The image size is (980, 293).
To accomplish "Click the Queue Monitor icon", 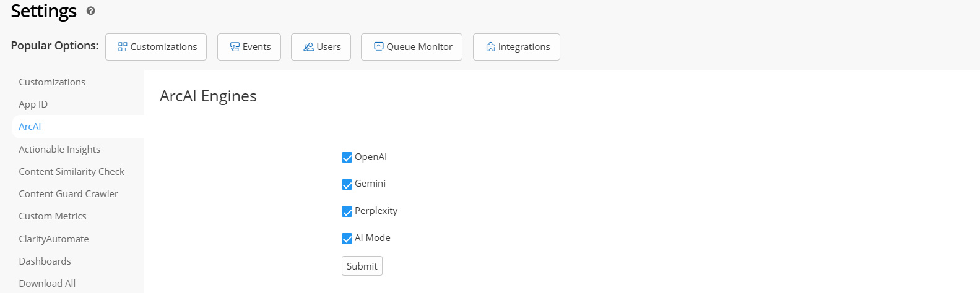I will [379, 46].
